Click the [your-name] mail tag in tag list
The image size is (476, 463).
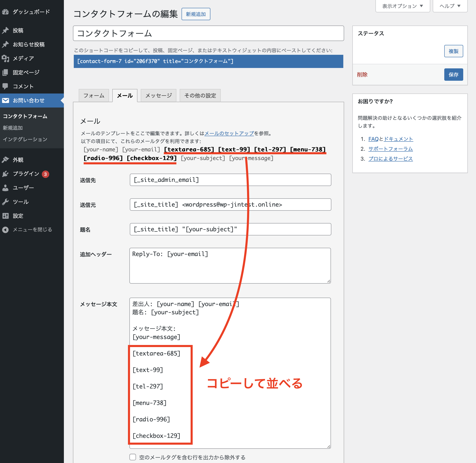coord(101,149)
